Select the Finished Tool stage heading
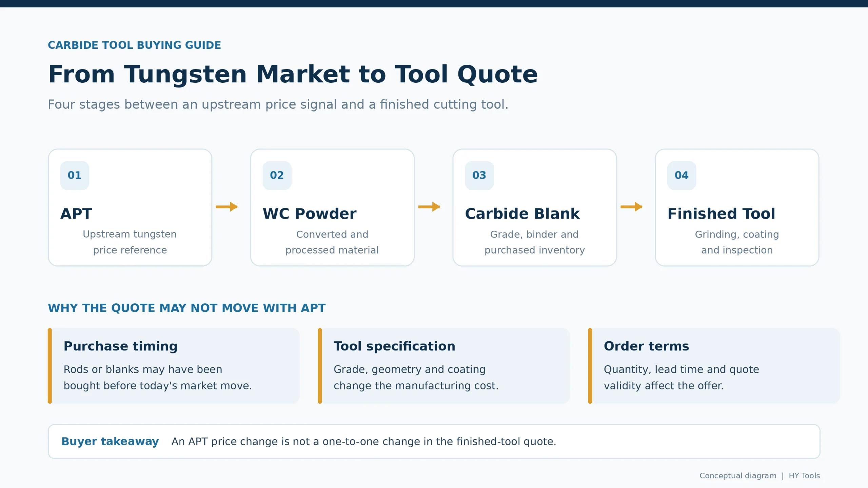Viewport: 868px width, 488px height. coord(721,214)
